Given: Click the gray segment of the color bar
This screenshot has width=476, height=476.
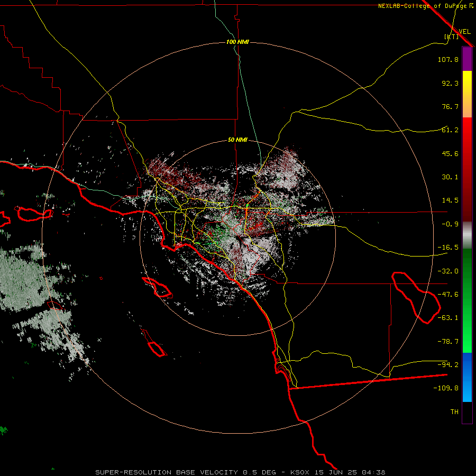Looking at the screenshot, I should coord(467,235).
